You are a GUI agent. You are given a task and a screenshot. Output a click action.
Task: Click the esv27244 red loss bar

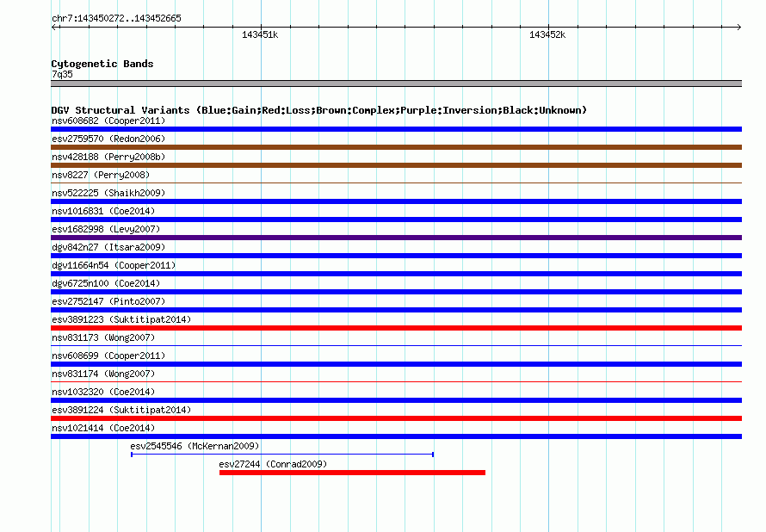[x=352, y=473]
